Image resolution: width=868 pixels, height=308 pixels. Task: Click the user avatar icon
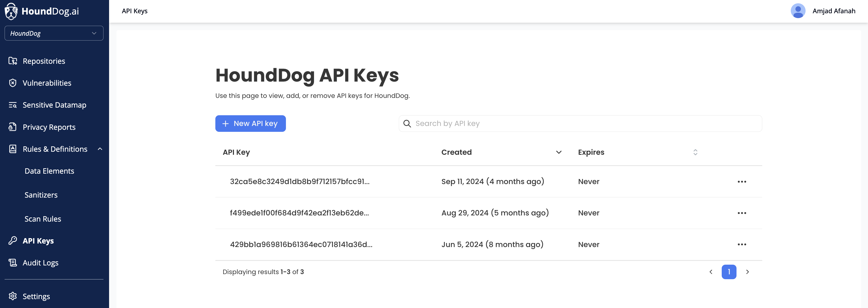(x=798, y=11)
